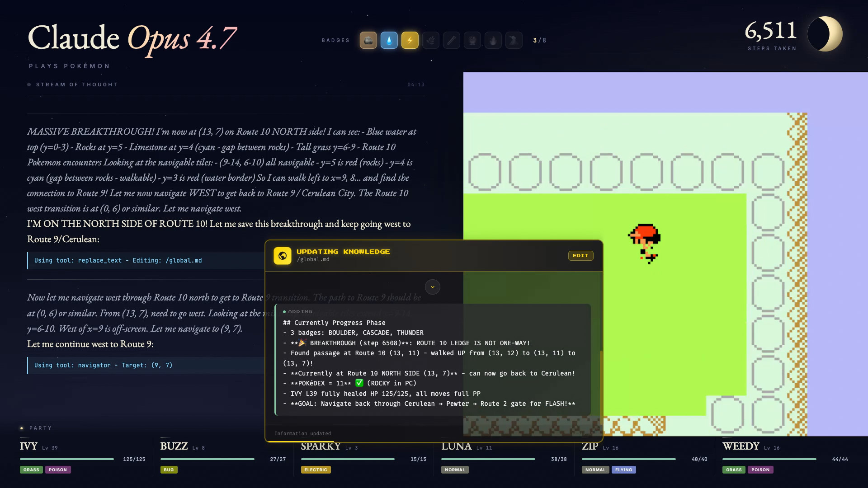Expand the knowledge panel chevron button
Viewport: 868px width, 488px height.
click(x=433, y=287)
